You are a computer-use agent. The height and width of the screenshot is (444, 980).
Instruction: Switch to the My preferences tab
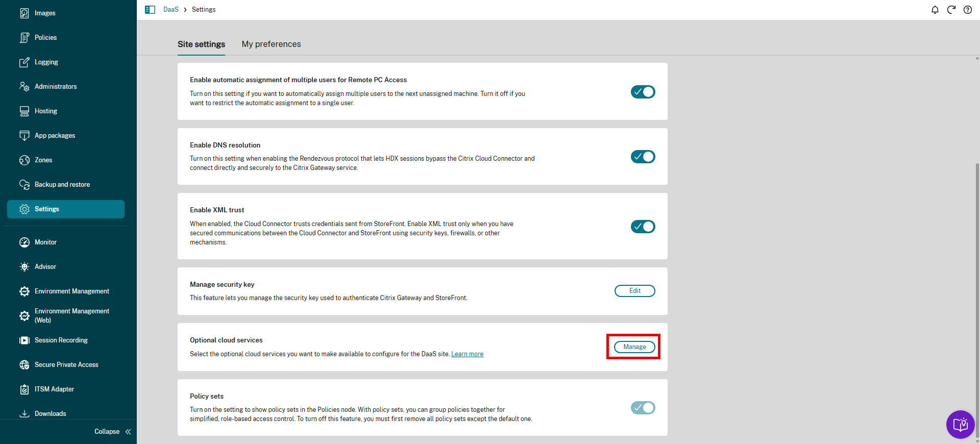pos(272,44)
